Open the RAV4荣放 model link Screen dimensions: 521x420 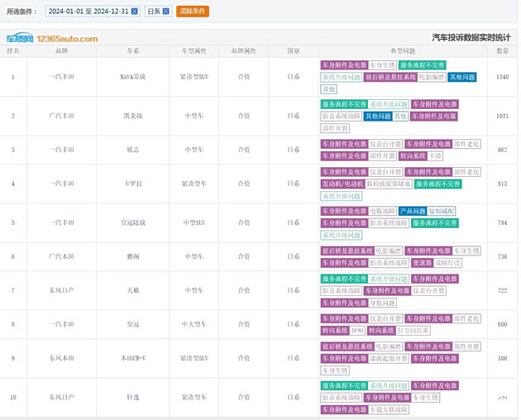[x=133, y=77]
